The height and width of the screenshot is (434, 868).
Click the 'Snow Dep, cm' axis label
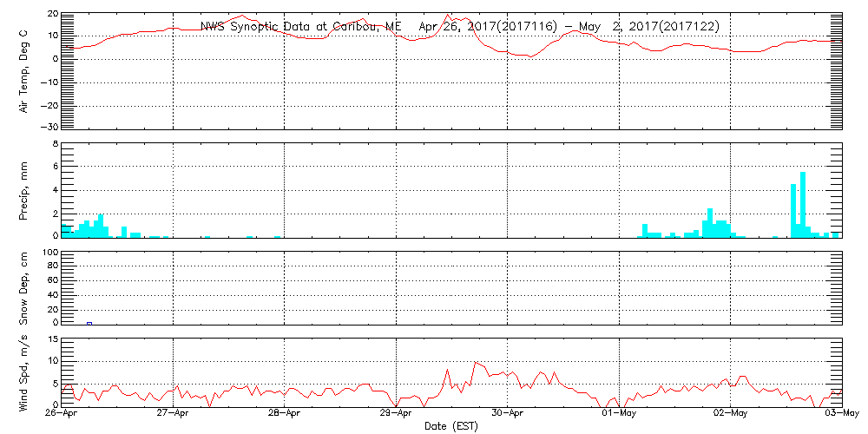[x=23, y=288]
